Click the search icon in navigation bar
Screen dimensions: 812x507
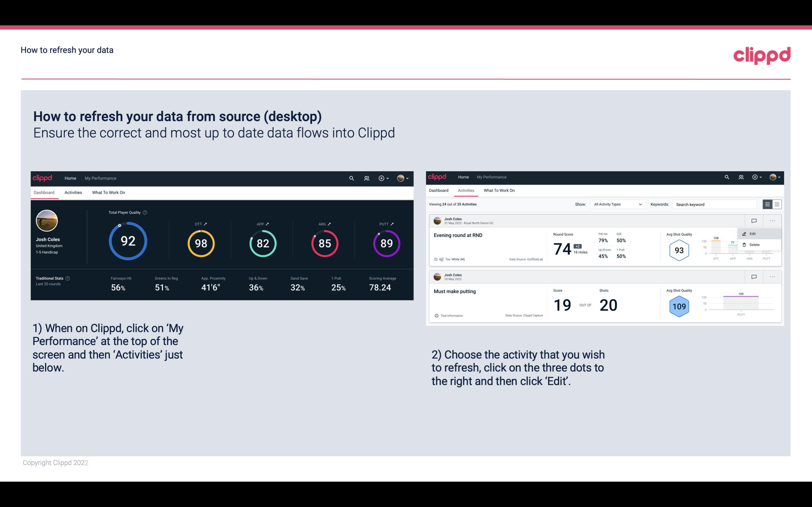(351, 178)
